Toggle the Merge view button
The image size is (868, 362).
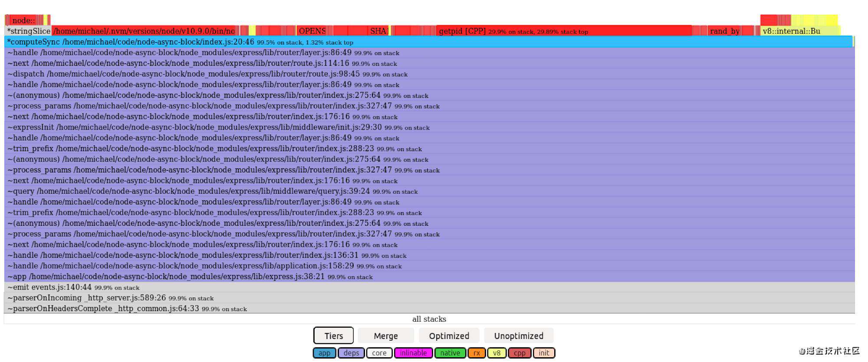386,336
